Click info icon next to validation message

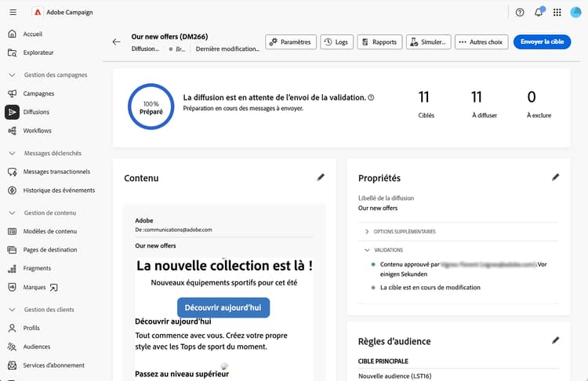click(371, 97)
